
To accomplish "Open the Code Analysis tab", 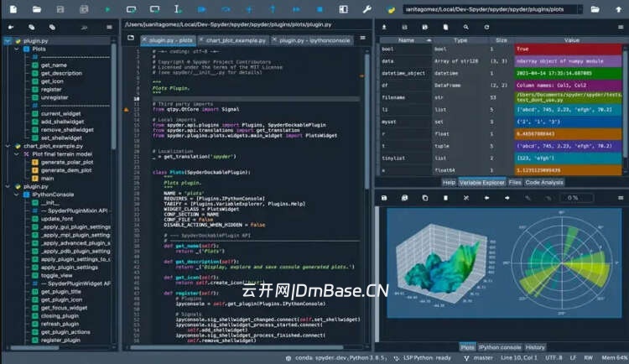I will [x=544, y=183].
